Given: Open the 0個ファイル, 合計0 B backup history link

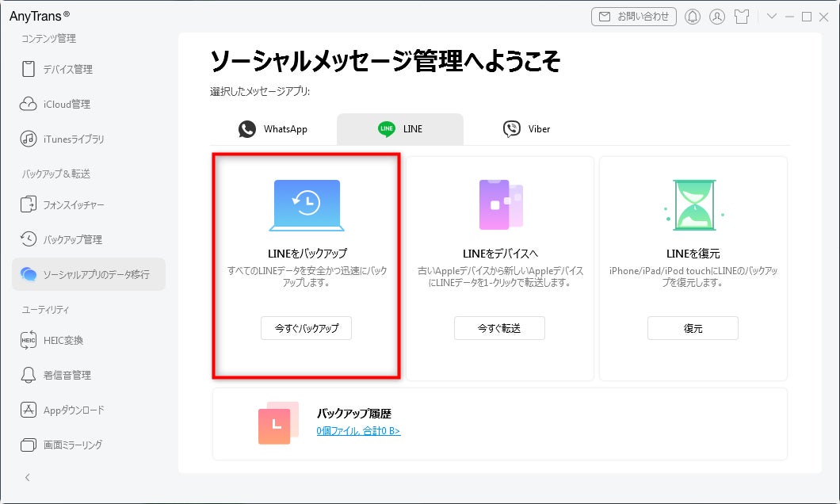Looking at the screenshot, I should coord(358,430).
